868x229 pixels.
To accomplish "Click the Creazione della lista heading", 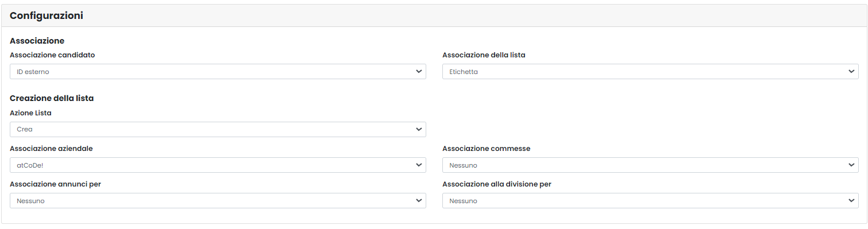I will click(x=52, y=98).
